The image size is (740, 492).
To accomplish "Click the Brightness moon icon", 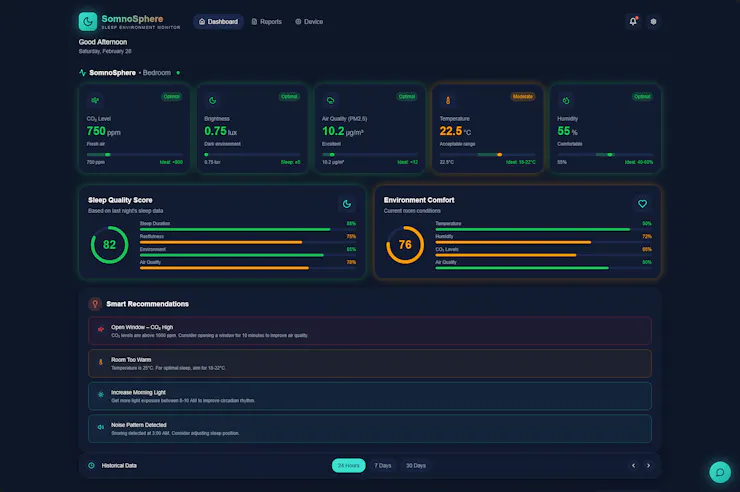I will tap(213, 100).
